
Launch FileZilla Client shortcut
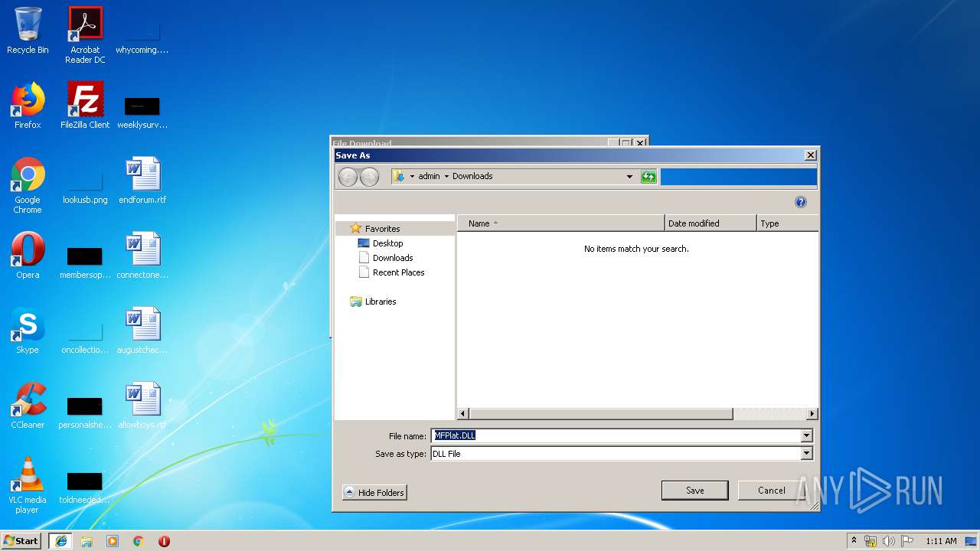pos(85,106)
